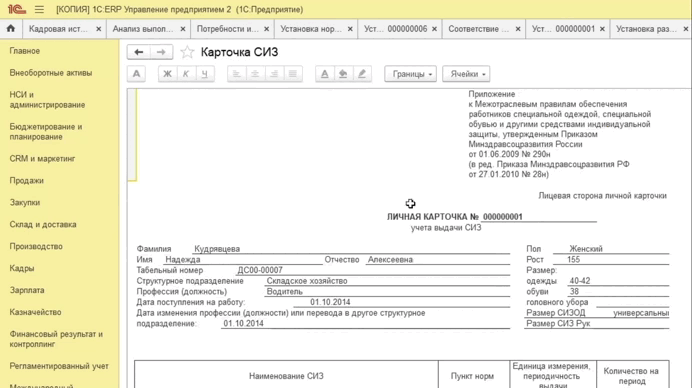Open the font settings A button
The height and width of the screenshot is (388, 692).
click(136, 74)
